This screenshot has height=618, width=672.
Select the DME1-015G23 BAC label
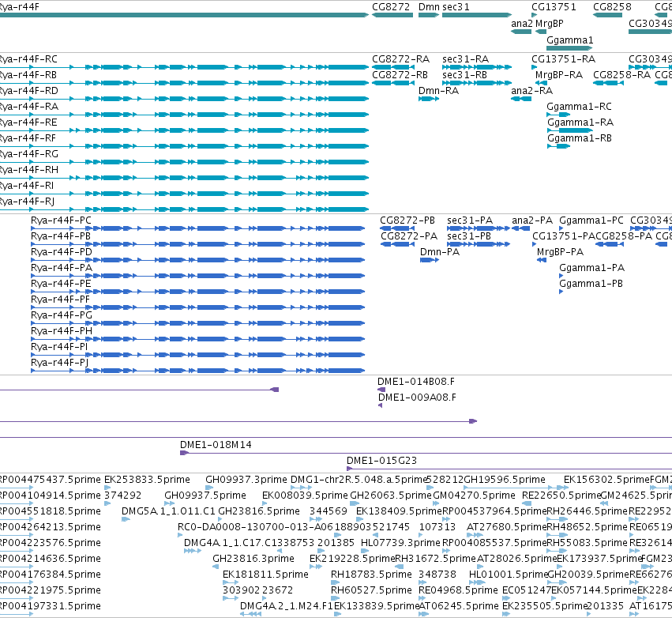click(x=381, y=461)
